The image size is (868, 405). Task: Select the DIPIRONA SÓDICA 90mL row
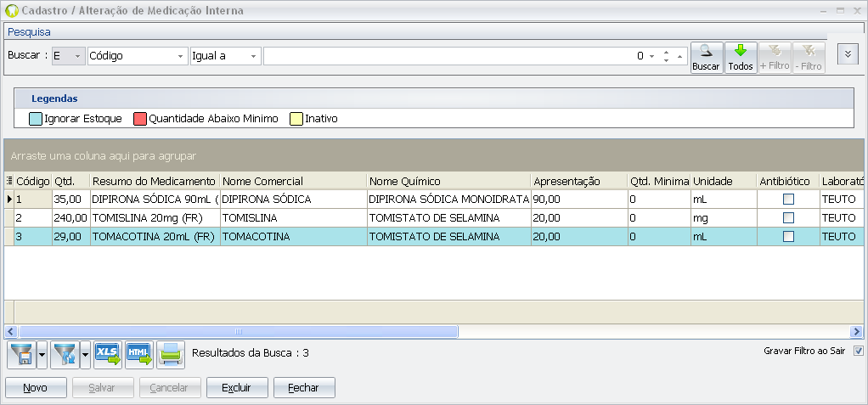click(x=434, y=200)
